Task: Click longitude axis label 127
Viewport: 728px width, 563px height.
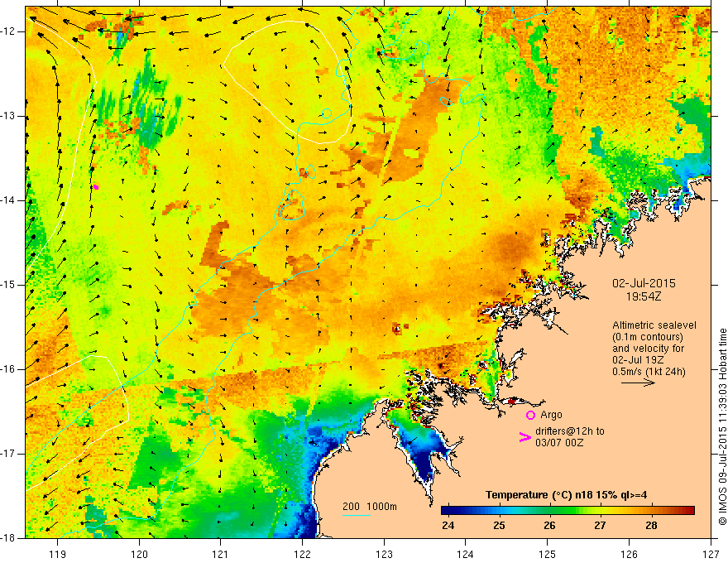Action: point(711,554)
